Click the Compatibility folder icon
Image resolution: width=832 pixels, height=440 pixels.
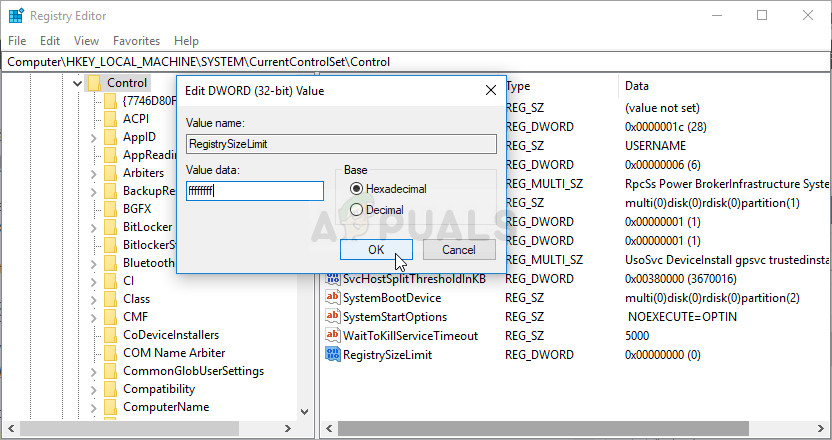click(110, 390)
